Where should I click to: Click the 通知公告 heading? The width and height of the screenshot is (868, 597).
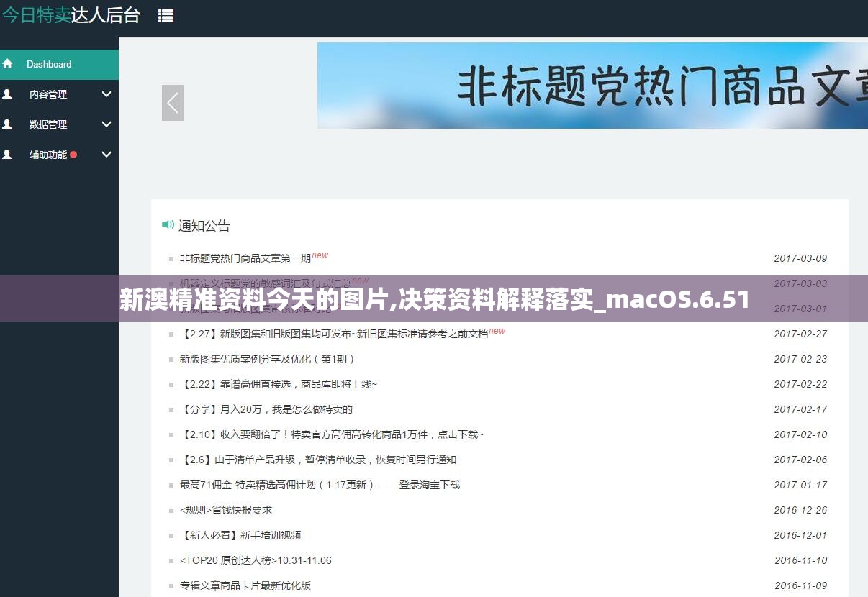(204, 225)
